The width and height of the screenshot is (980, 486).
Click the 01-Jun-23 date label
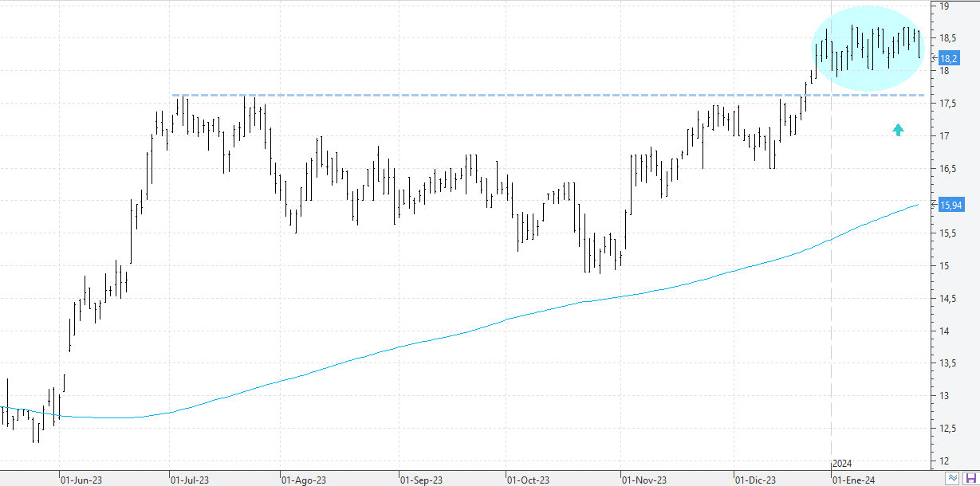coord(81,480)
